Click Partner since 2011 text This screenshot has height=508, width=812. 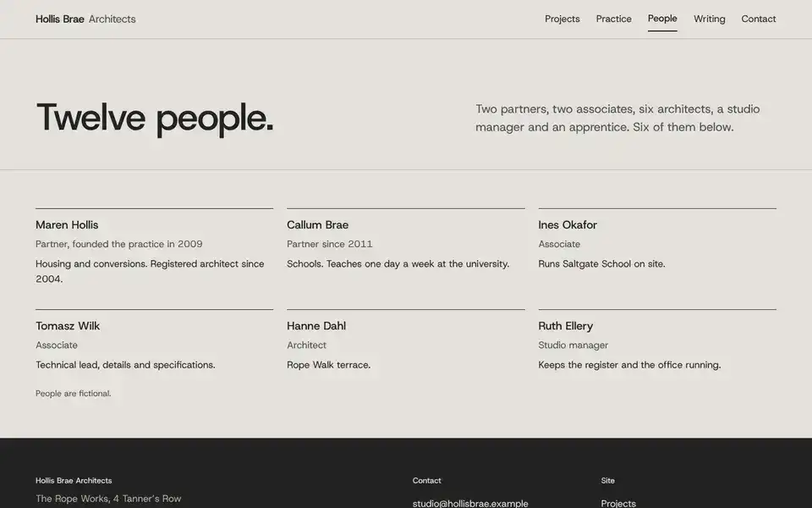[x=329, y=244]
